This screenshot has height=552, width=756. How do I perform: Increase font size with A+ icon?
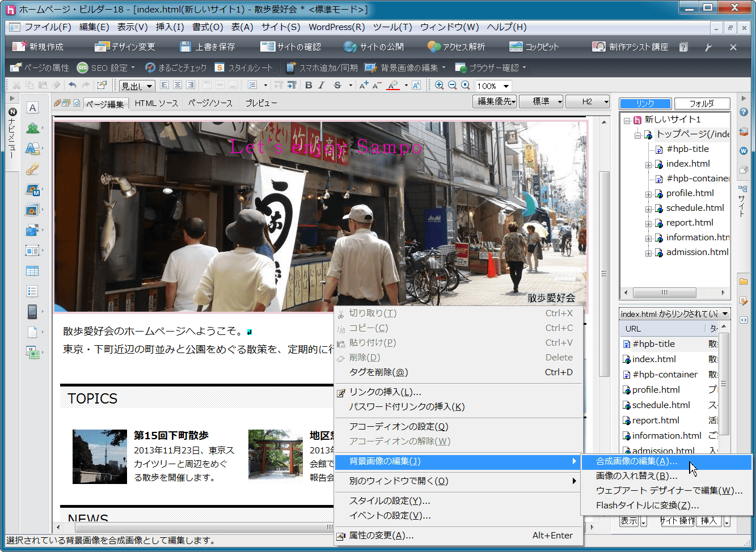tap(364, 85)
